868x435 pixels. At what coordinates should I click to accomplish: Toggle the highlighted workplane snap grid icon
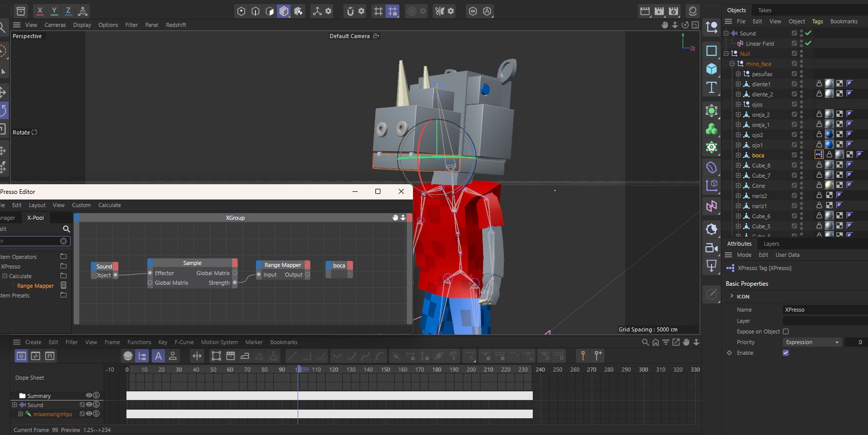(x=393, y=11)
